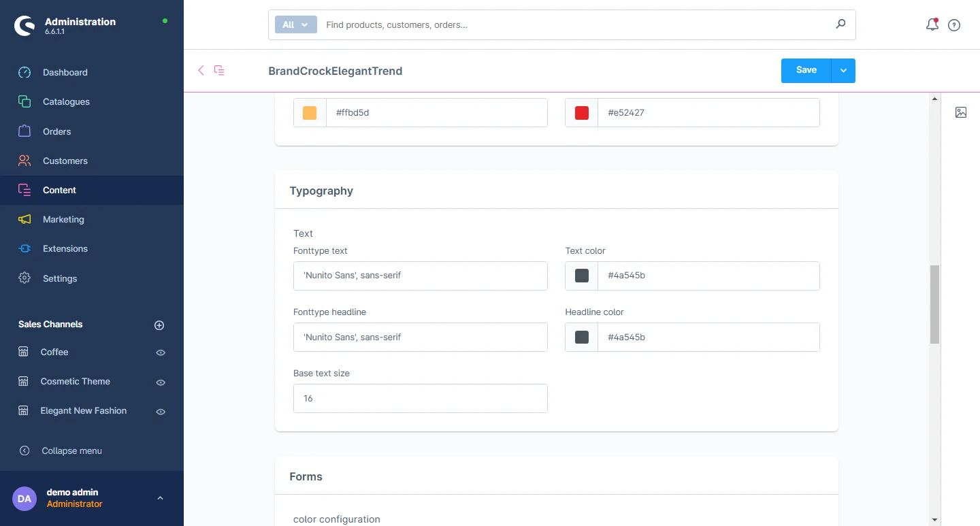Open the Marketing menu item
This screenshot has height=526, width=980.
pyautogui.click(x=63, y=219)
